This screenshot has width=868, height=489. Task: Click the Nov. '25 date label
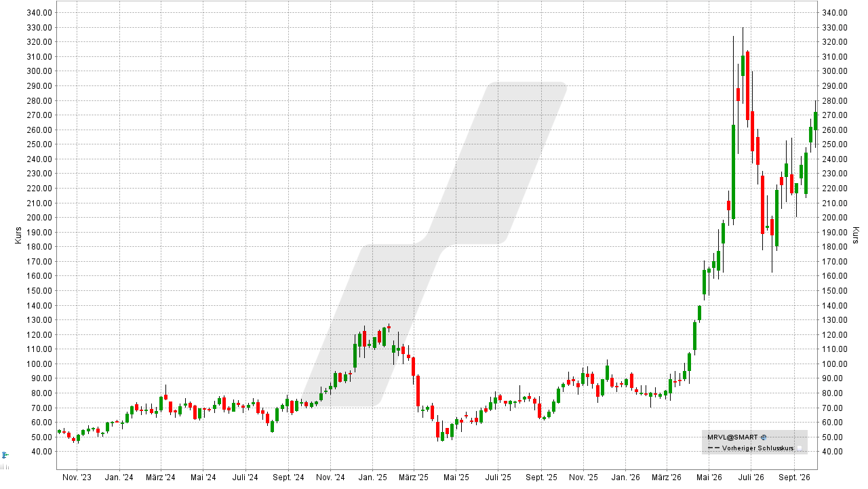583,477
